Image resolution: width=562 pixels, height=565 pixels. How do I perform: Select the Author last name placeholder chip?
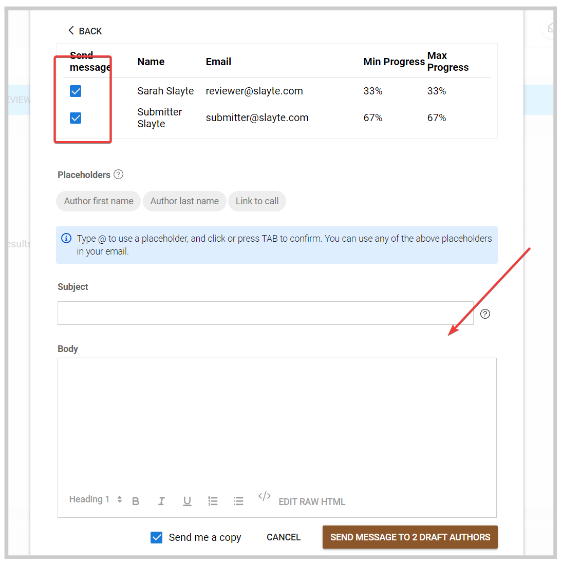pyautogui.click(x=184, y=201)
